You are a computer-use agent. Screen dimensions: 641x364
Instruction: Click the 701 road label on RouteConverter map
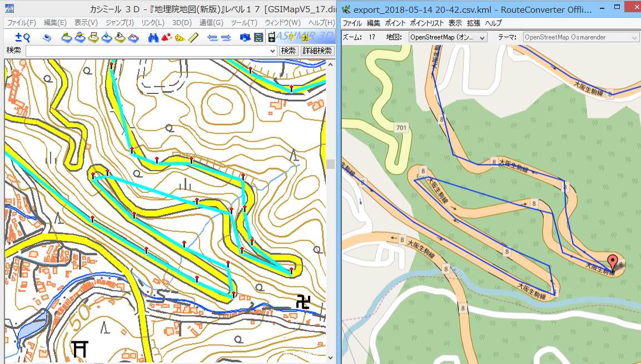pos(401,127)
